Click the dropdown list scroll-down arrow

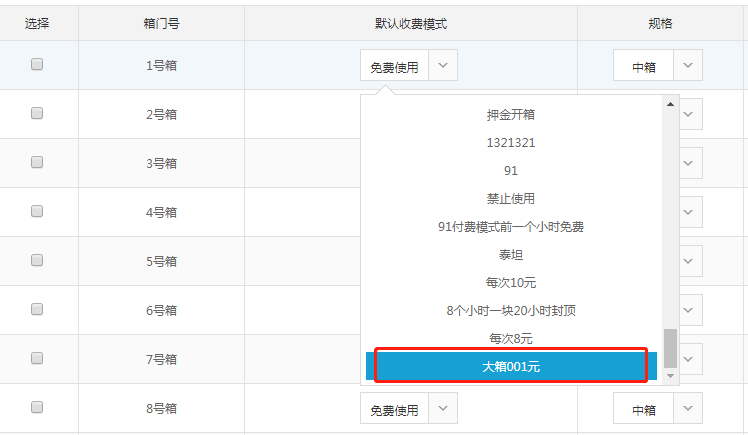pos(670,376)
